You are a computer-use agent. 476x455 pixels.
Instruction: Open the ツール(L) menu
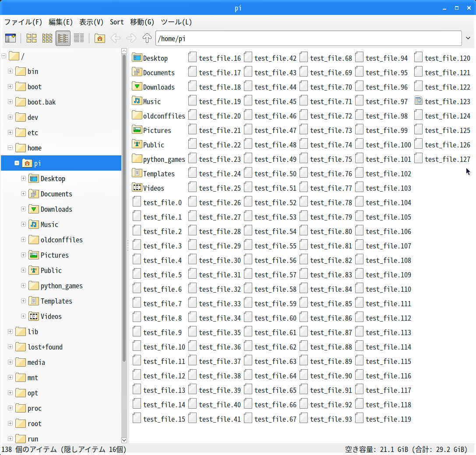point(176,22)
